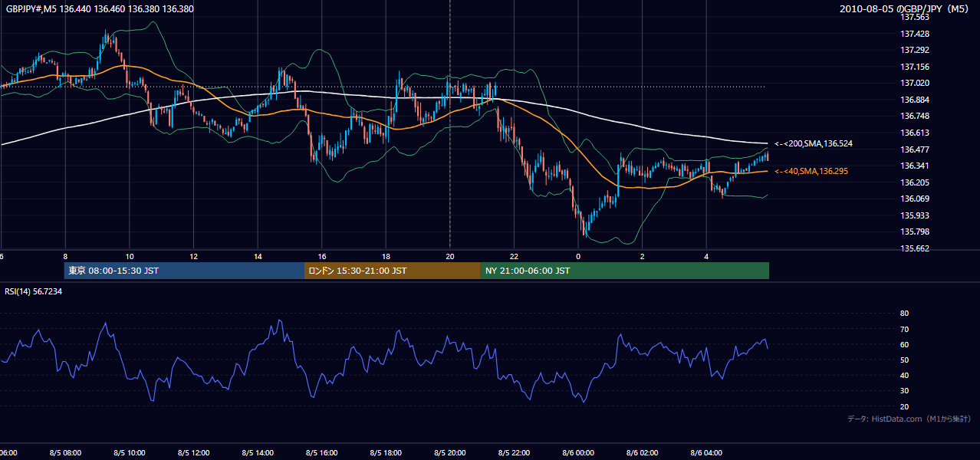Select the NY 21:00-06:00 JST session bar
980x460 pixels.
(625, 271)
